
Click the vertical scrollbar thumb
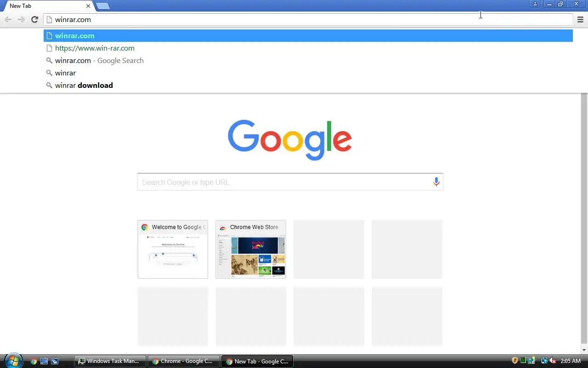[584, 218]
